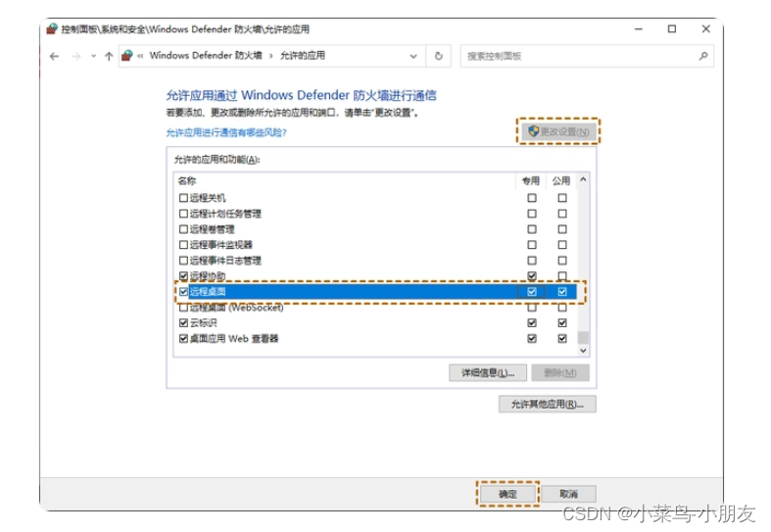Refresh the control panel page
771x532 pixels.
(x=439, y=56)
